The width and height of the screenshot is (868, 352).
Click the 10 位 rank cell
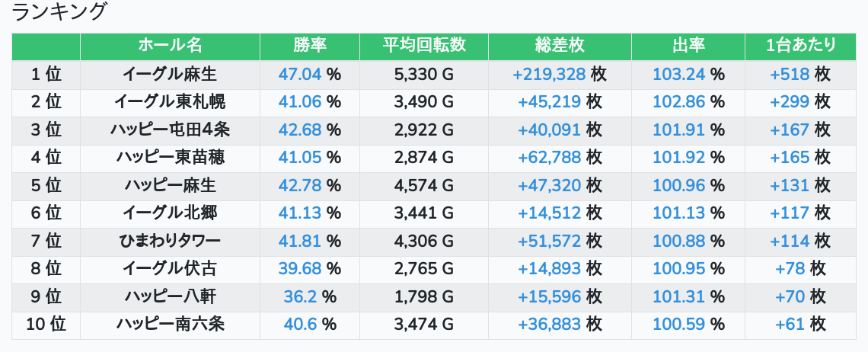46,325
